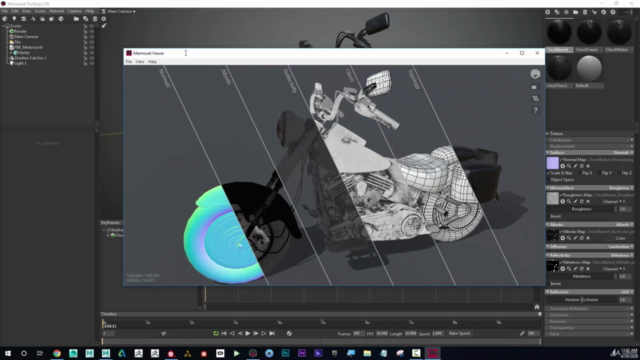Open Reflection GGX dropdown

point(627,292)
